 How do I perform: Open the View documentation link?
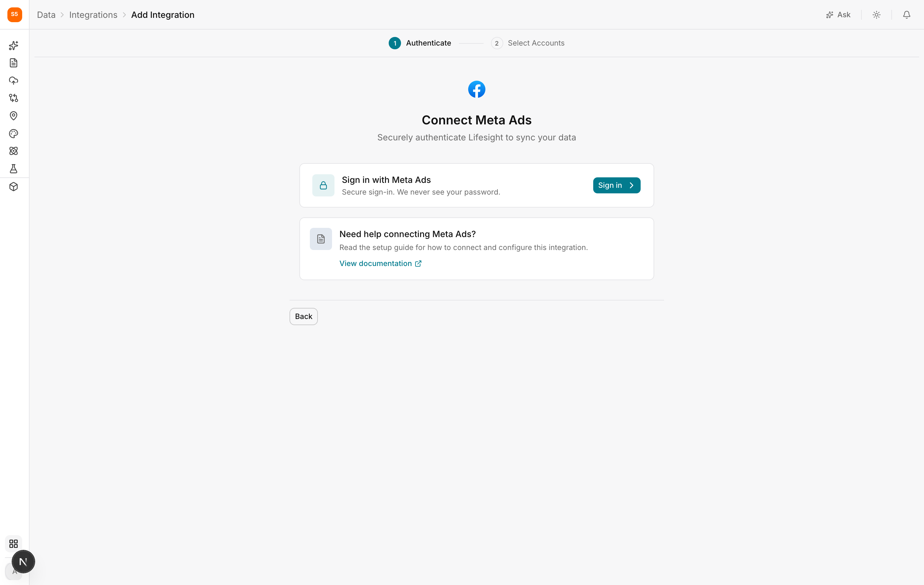[380, 264]
